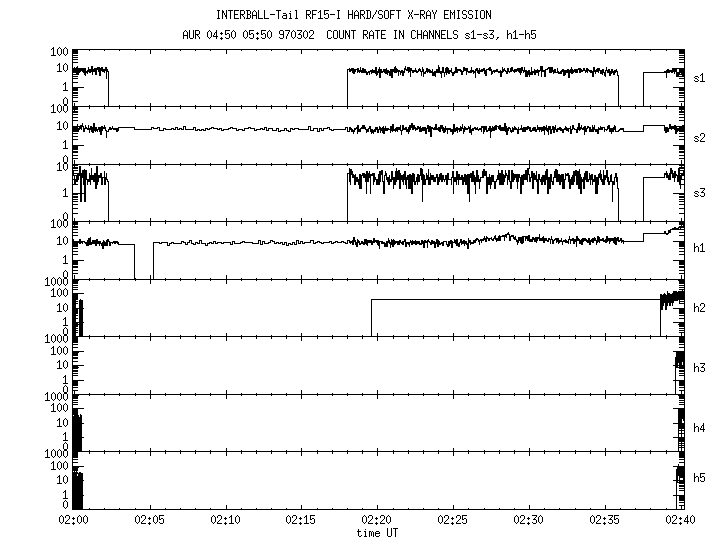Click the s1 channel label
The width and height of the screenshot is (720, 550).
[x=699, y=77]
